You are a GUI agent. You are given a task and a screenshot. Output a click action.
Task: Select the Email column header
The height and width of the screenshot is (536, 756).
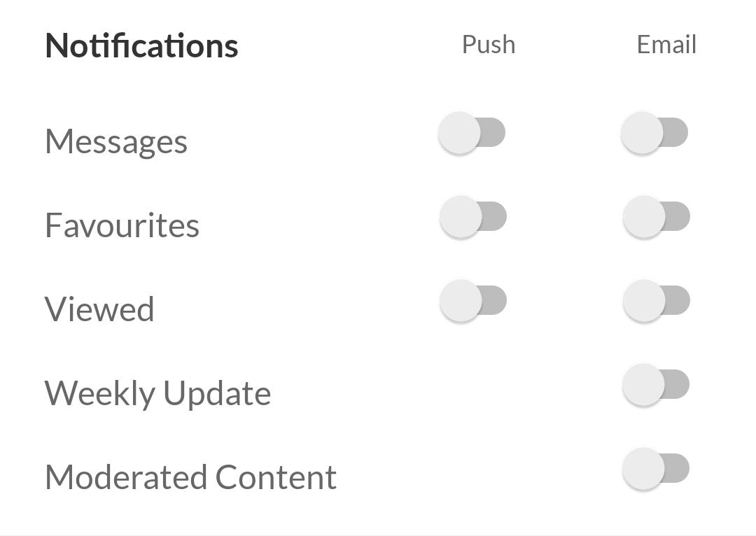(666, 45)
